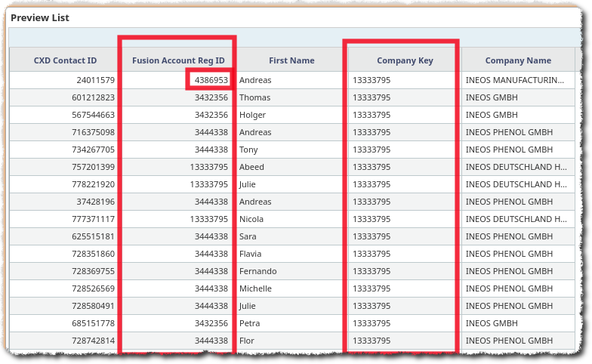Sort by Fusion Account Reg ID header
This screenshot has height=364, width=592.
(178, 60)
